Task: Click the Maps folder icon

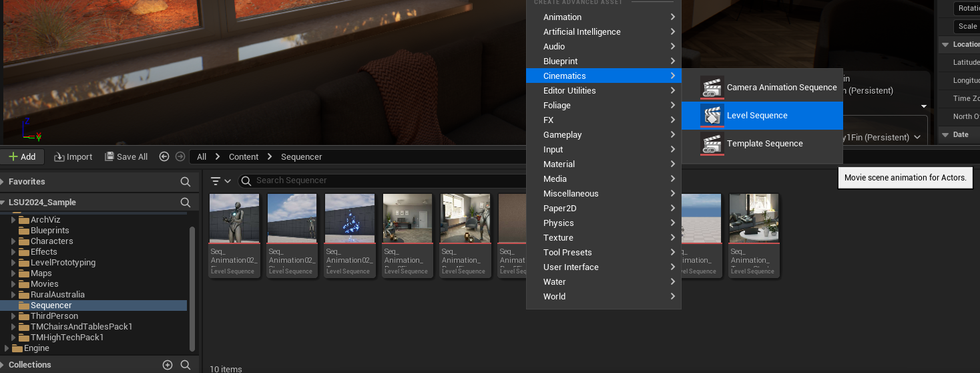Action: click(24, 273)
